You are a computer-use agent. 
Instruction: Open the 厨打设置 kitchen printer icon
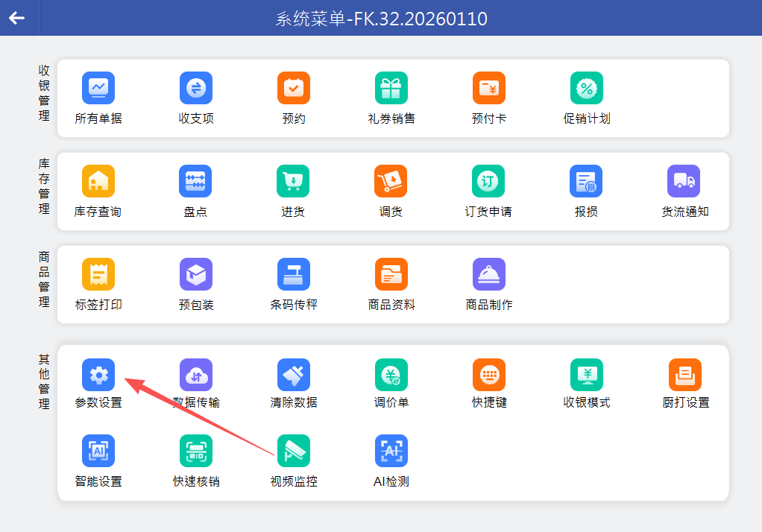click(x=684, y=375)
